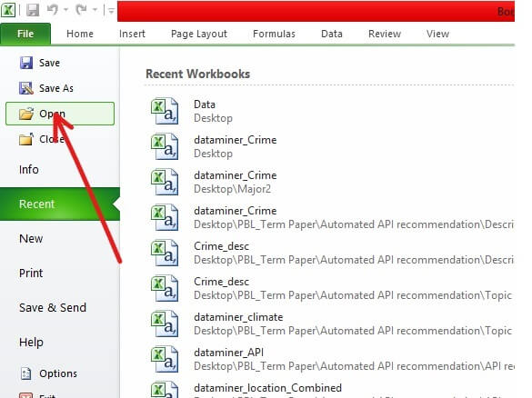Select Print in the backstage menu

click(x=31, y=274)
